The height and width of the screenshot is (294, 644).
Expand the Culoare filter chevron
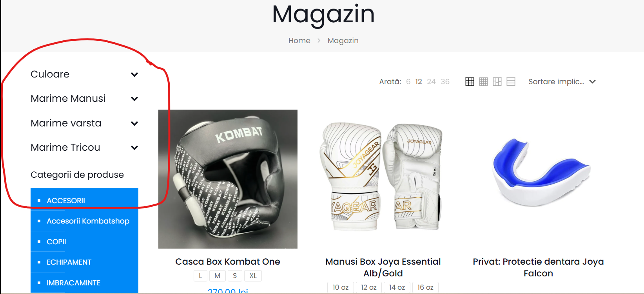(134, 74)
